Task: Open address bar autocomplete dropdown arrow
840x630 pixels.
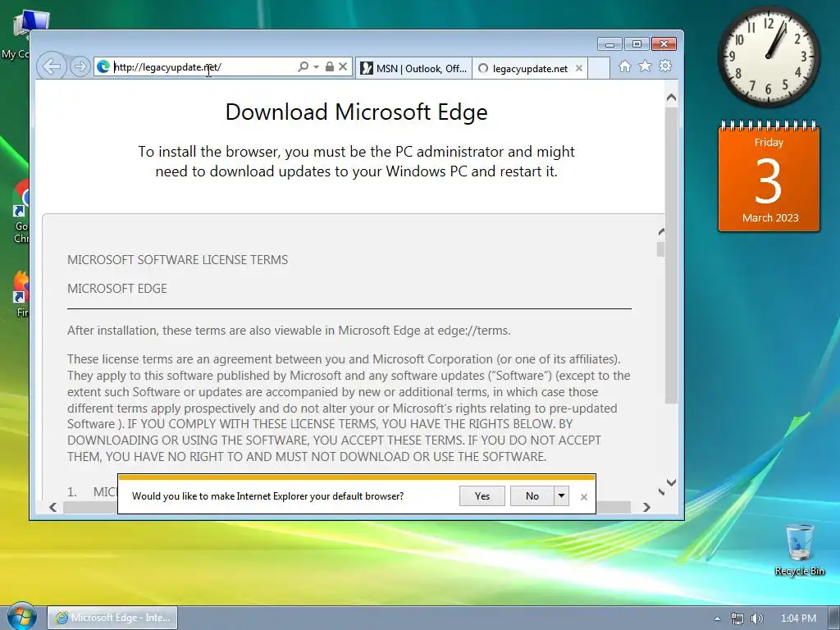Action: 316,66
